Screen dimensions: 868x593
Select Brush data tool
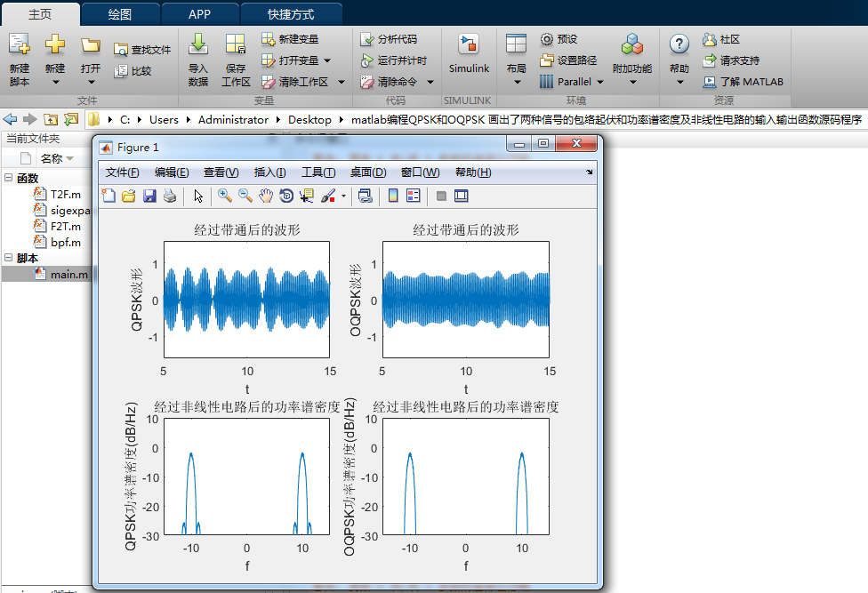(x=328, y=196)
